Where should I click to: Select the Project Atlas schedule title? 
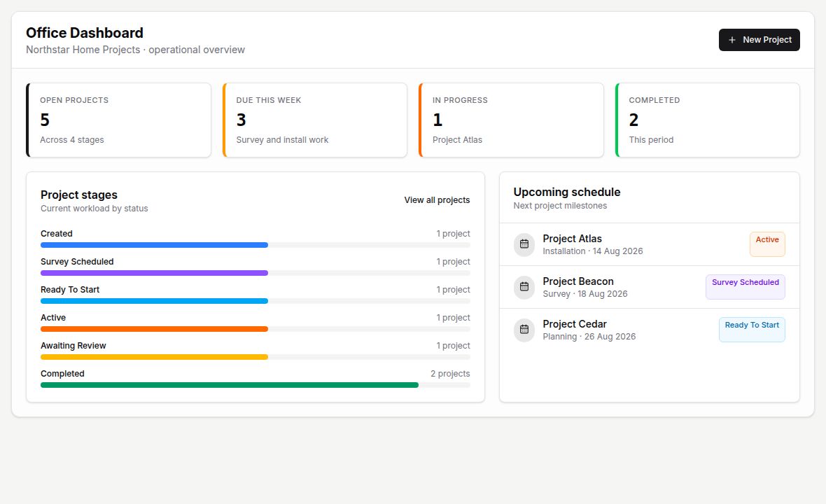[572, 239]
